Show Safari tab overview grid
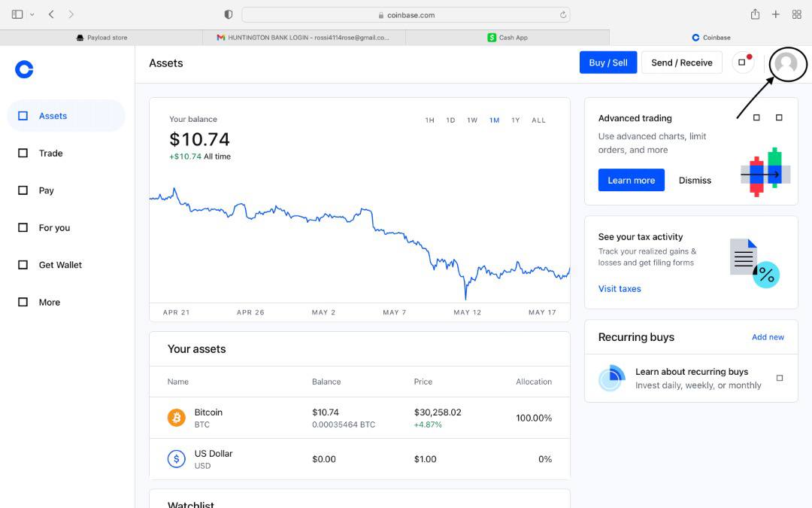 [x=797, y=14]
